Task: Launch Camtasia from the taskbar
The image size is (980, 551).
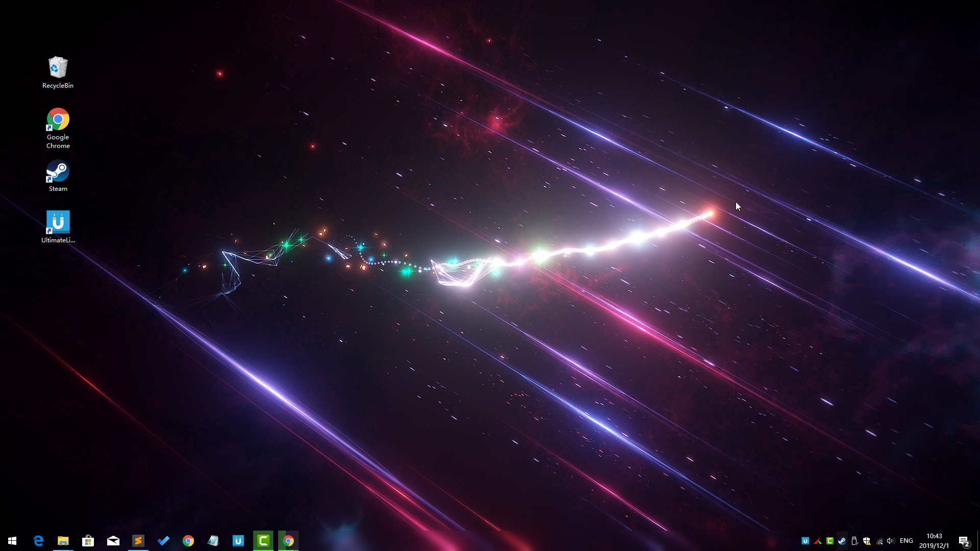Action: 263,540
